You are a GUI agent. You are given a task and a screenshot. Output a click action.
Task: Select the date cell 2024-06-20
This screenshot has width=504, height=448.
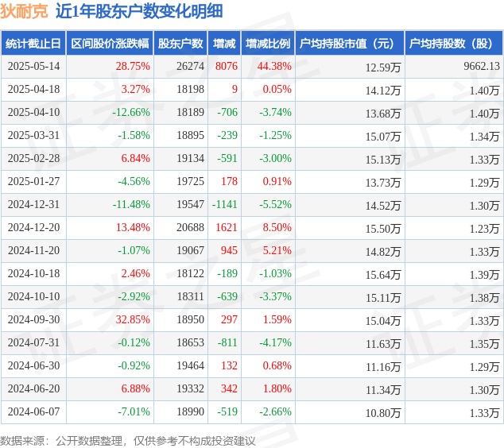(33, 388)
